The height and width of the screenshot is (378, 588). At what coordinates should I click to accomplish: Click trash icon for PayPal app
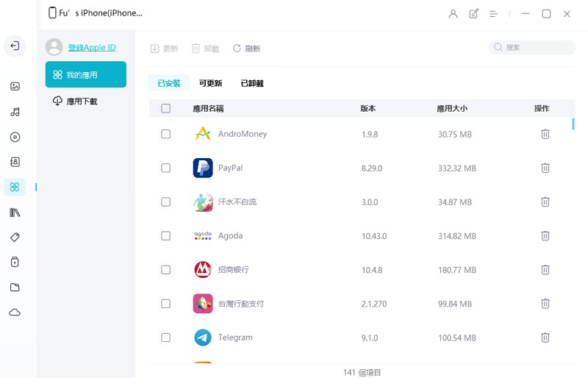pyautogui.click(x=545, y=168)
